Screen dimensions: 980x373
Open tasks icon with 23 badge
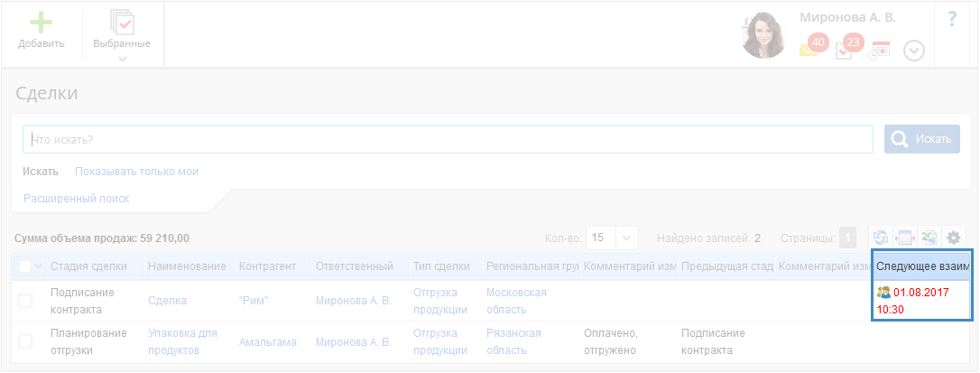[849, 47]
